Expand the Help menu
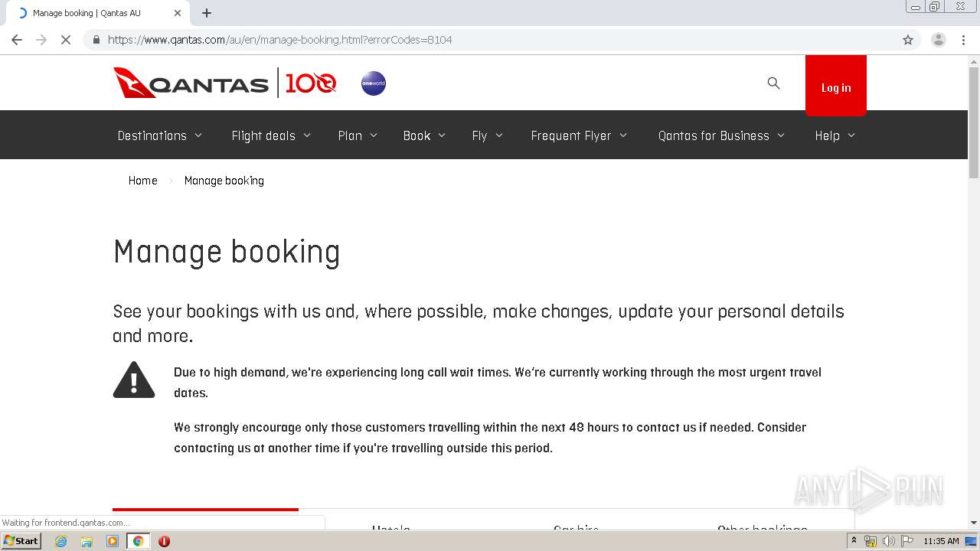This screenshot has height=551, width=980. pos(835,135)
